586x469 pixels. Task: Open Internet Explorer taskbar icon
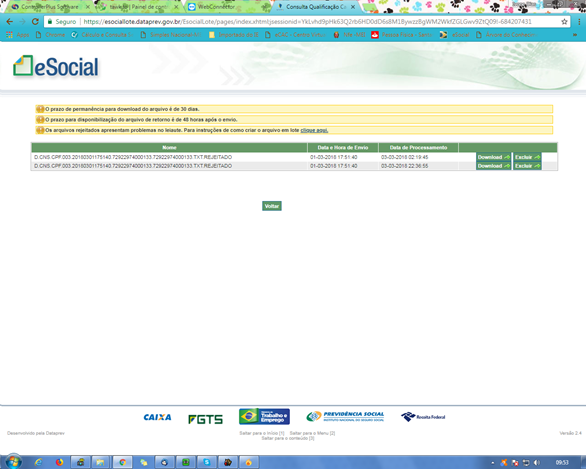(x=38, y=462)
